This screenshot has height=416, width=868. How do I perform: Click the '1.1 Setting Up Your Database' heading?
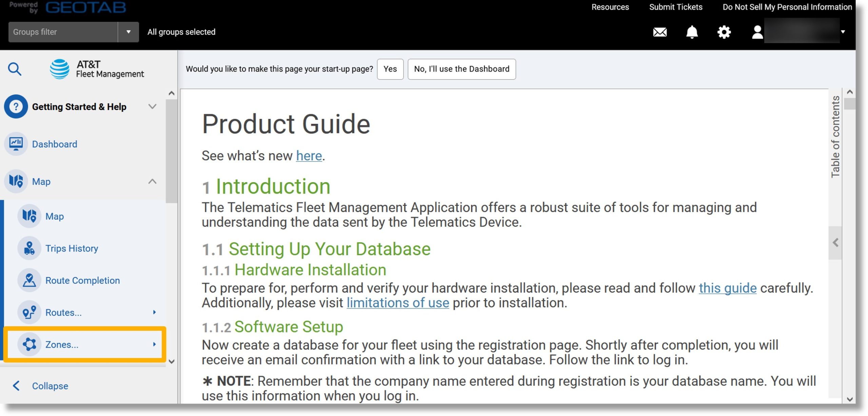click(316, 249)
